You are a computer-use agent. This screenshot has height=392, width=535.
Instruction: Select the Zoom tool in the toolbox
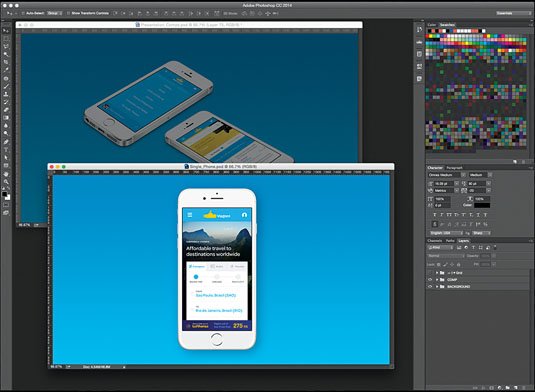(x=6, y=182)
